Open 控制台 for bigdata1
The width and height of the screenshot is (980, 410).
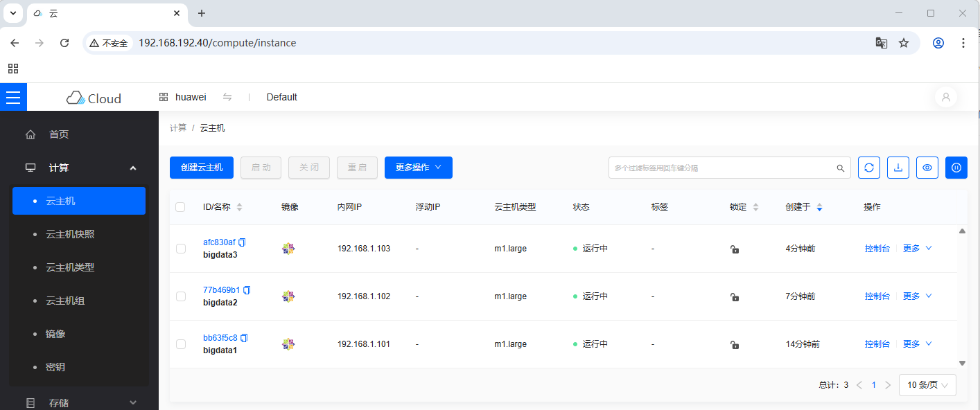(877, 344)
